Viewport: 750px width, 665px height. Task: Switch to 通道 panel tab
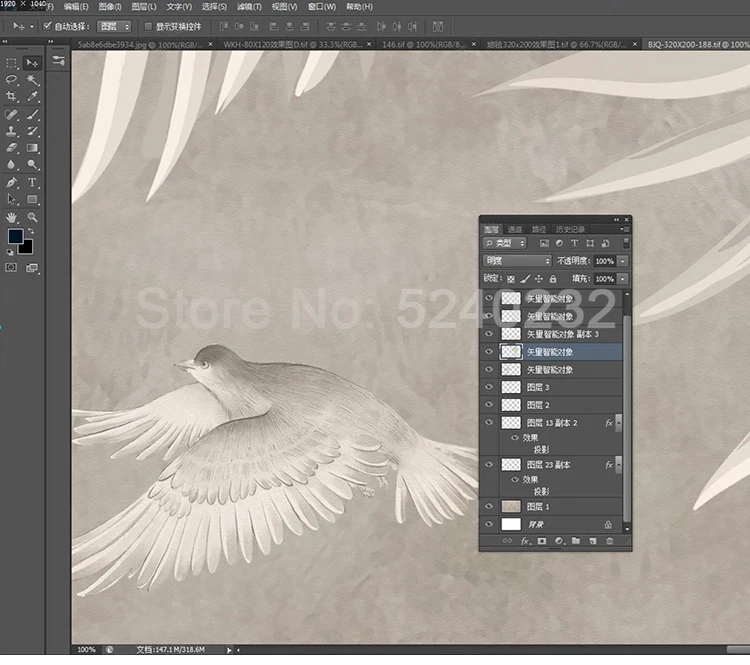pos(515,230)
